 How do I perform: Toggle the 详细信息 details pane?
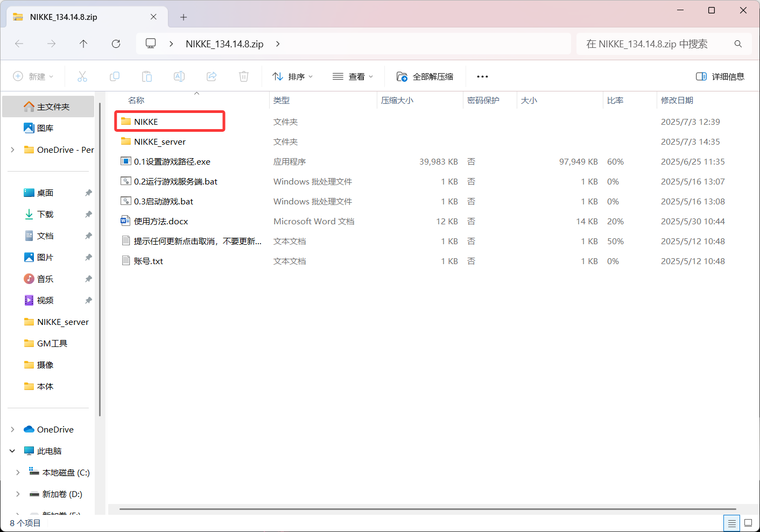coord(720,76)
